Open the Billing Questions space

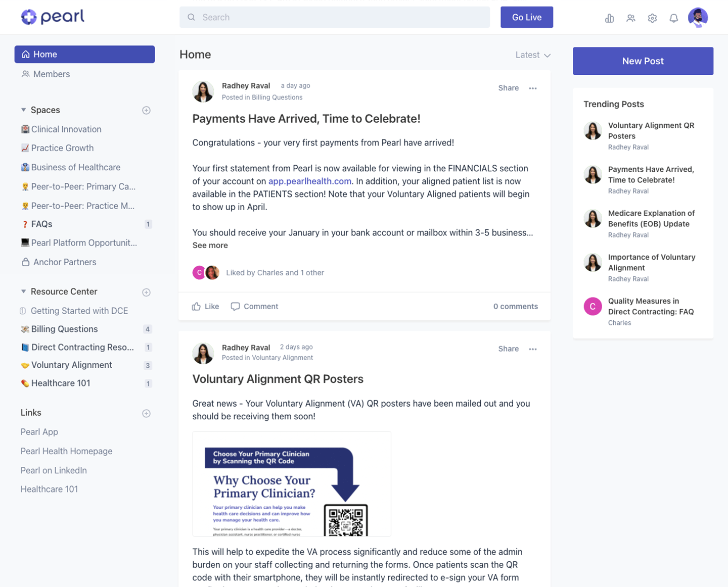pos(64,329)
